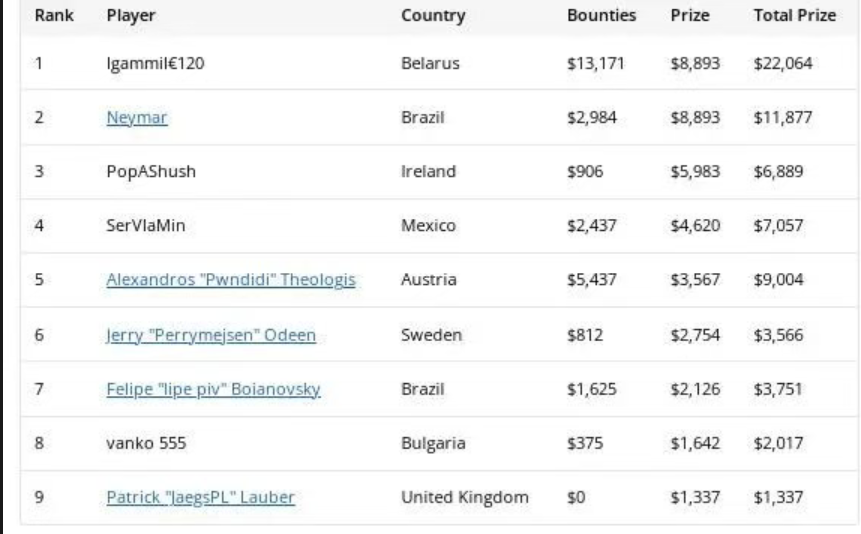Click the Belarus country cell

430,64
